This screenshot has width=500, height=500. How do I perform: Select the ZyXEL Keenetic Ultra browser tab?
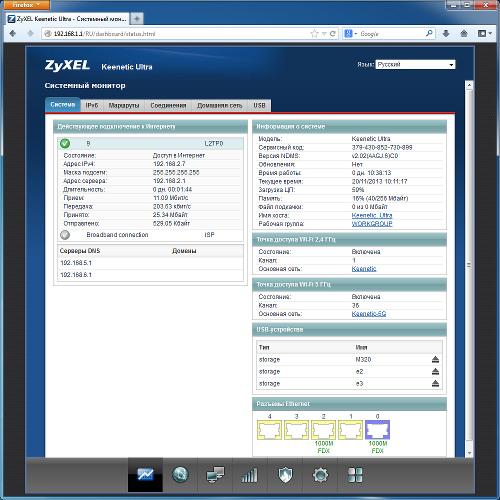(x=68, y=19)
